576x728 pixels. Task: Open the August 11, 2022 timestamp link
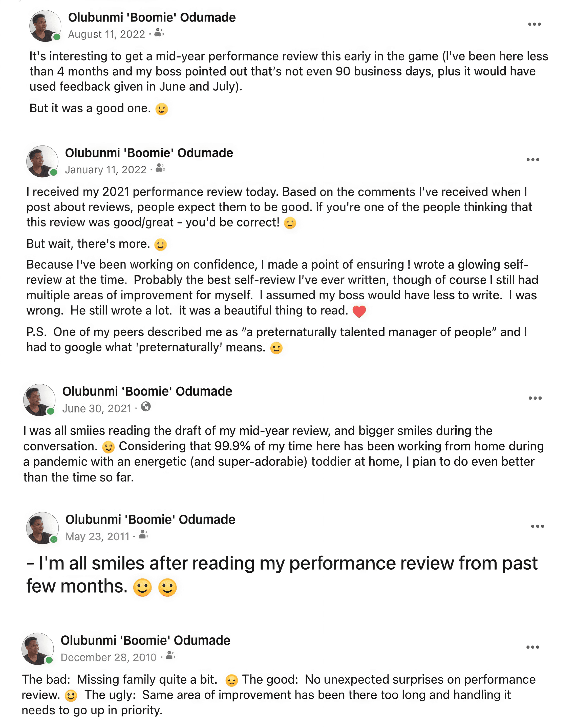click(x=106, y=34)
